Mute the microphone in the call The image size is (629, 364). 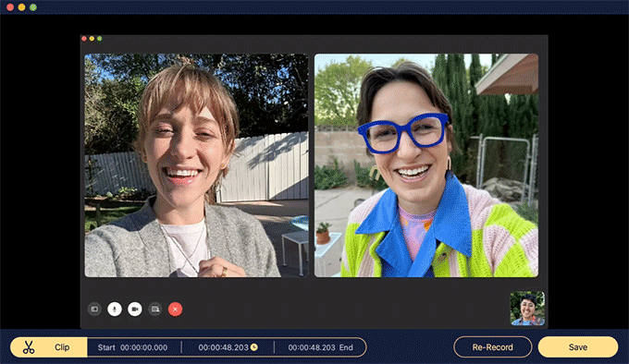tap(115, 309)
